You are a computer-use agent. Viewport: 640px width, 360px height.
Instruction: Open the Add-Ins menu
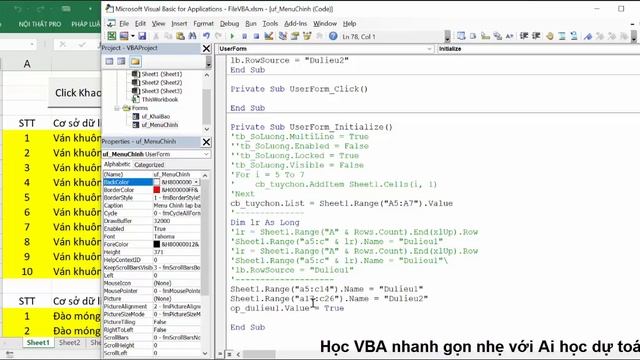(295, 24)
